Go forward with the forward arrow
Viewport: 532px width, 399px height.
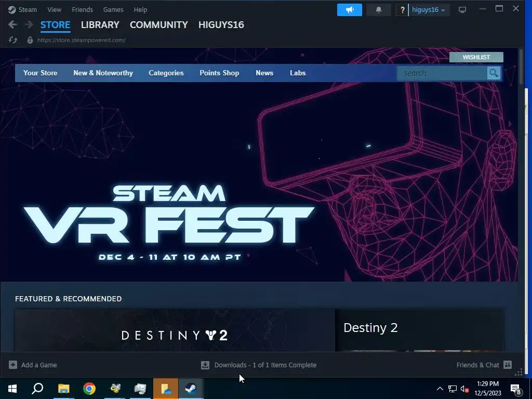click(29, 25)
